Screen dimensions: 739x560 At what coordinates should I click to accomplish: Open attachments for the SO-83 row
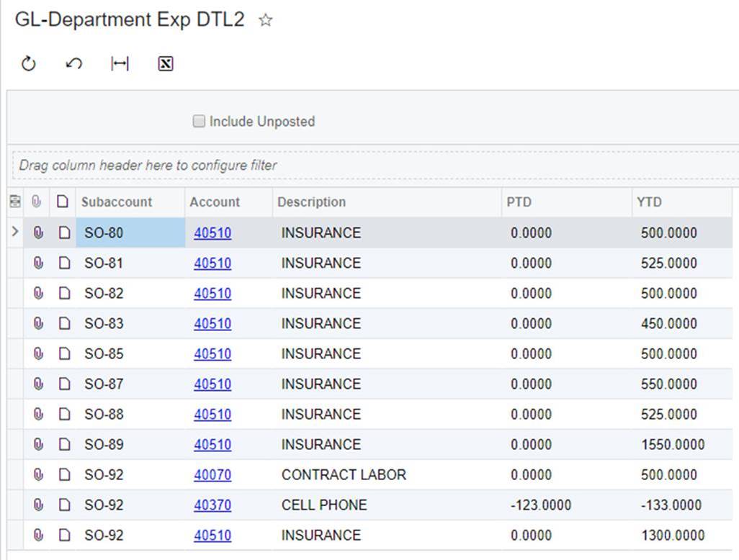(38, 323)
